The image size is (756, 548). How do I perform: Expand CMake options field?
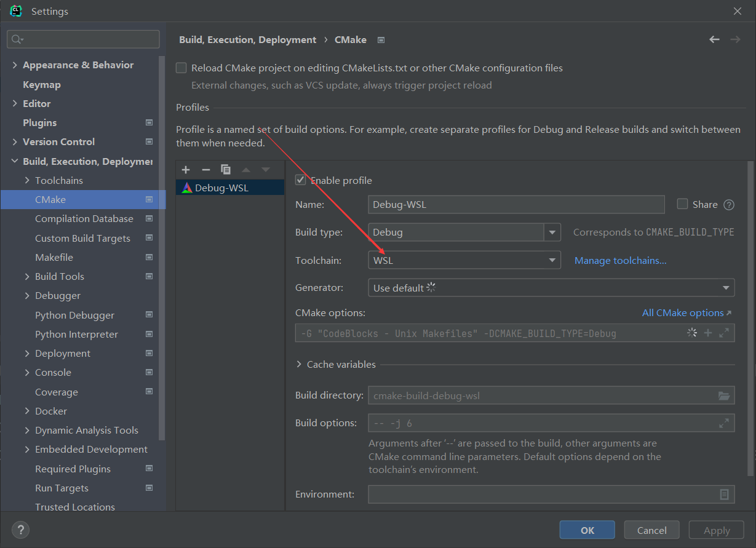click(x=724, y=333)
